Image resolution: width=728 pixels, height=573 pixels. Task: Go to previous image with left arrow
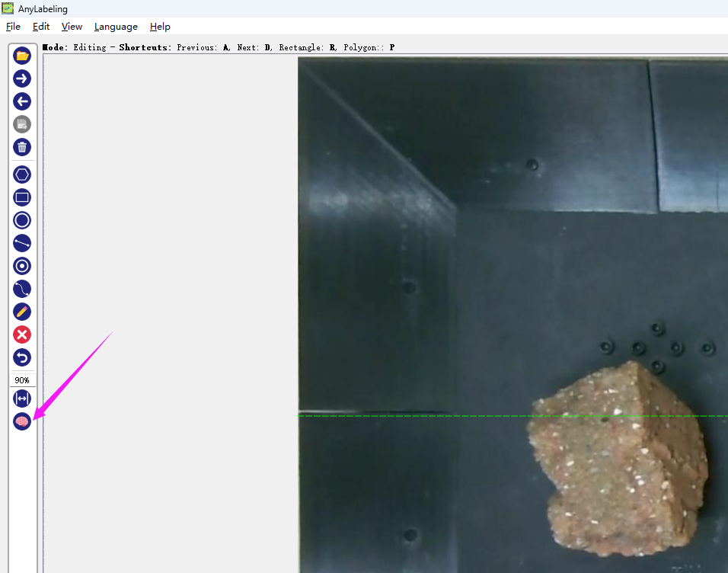coord(22,101)
